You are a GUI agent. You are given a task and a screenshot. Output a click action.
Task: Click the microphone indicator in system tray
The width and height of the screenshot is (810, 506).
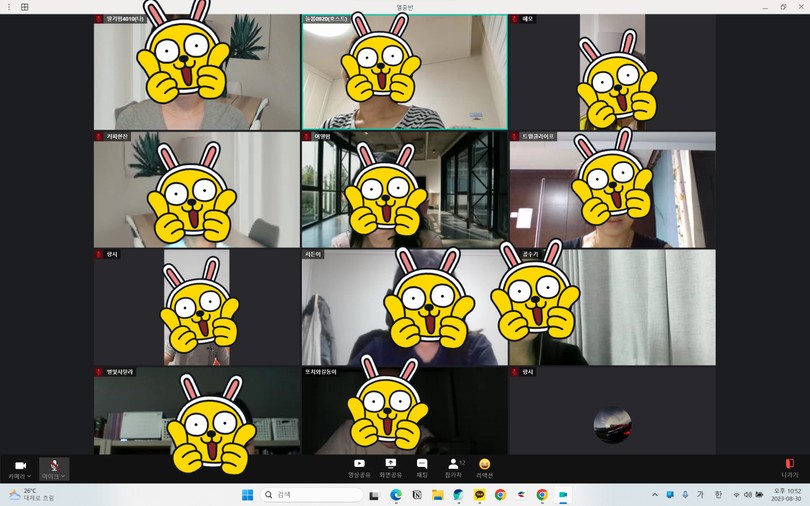[685, 495]
